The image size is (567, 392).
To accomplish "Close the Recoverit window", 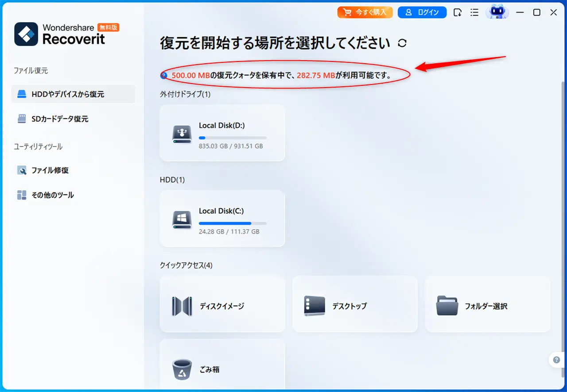I will click(554, 12).
